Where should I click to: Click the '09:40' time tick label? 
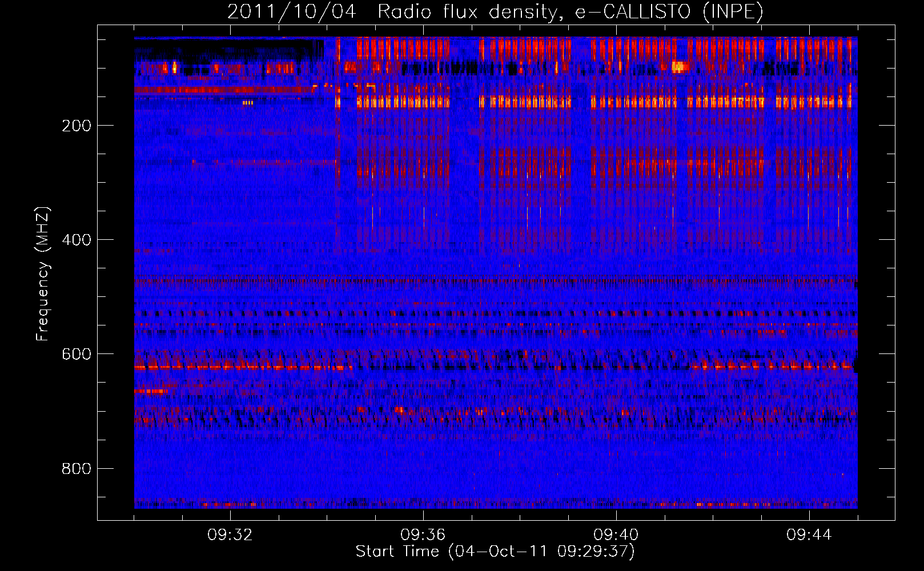coord(616,535)
